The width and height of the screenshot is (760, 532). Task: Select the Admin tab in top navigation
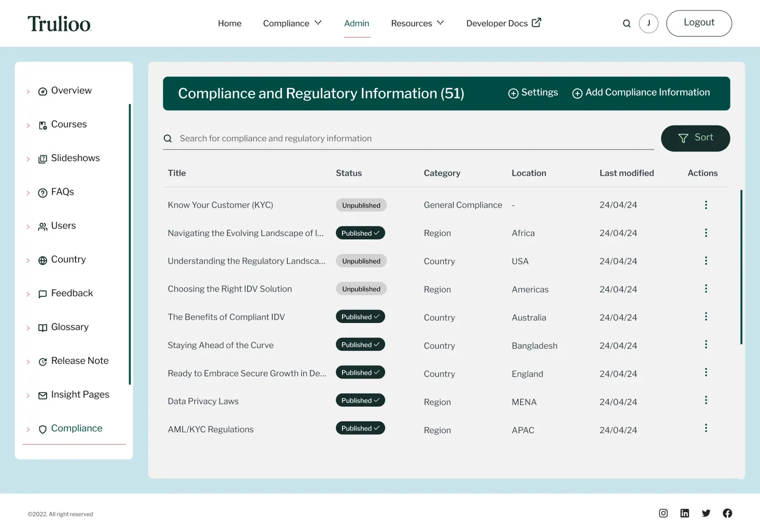pos(357,23)
